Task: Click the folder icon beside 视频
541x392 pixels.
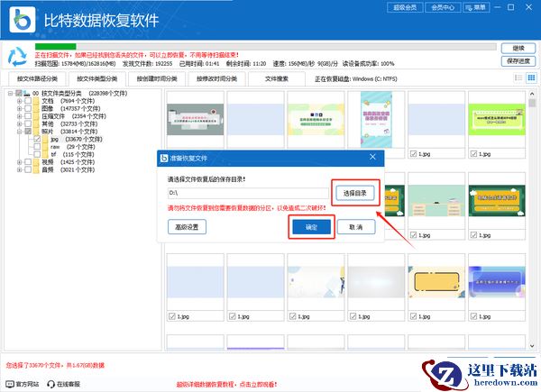Action: (37, 161)
